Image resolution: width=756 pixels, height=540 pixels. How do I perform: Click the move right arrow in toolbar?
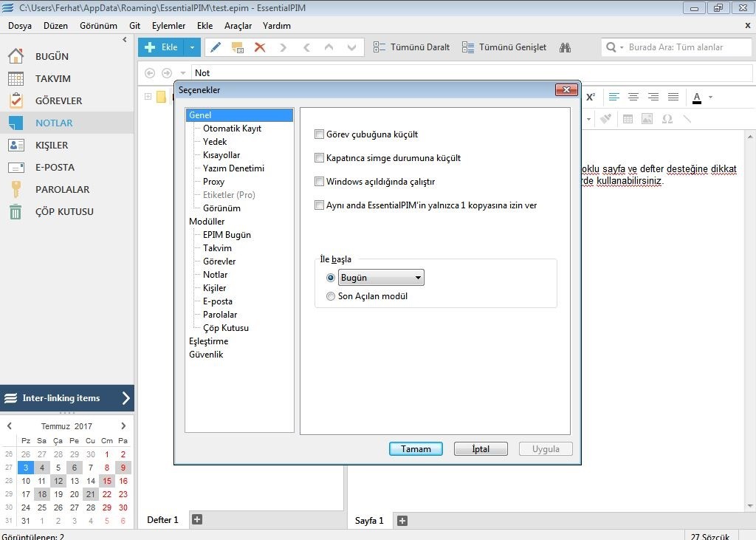point(283,47)
